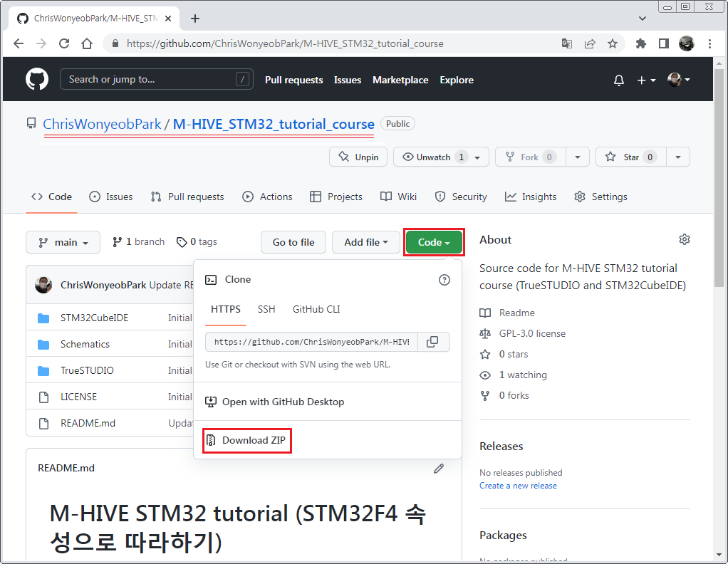Open the Actions tab
This screenshot has height=564, width=728.
[267, 197]
